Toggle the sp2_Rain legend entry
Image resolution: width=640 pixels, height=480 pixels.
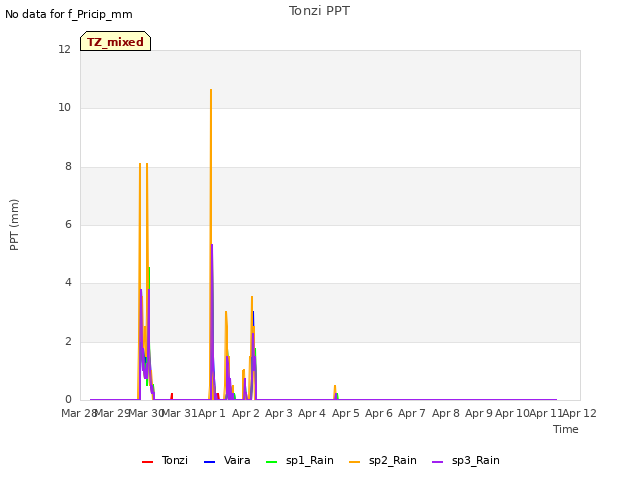pyautogui.click(x=383, y=460)
